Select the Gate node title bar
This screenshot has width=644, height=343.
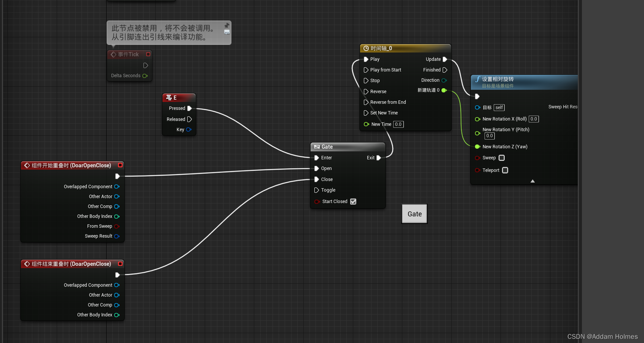348,147
